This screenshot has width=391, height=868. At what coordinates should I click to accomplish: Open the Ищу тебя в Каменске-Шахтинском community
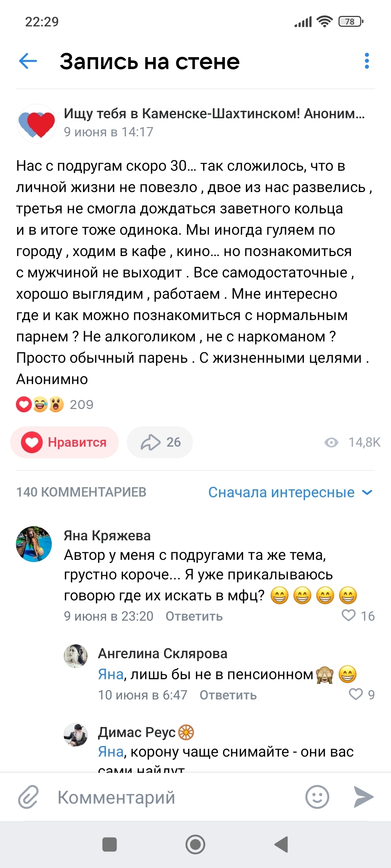(x=214, y=114)
